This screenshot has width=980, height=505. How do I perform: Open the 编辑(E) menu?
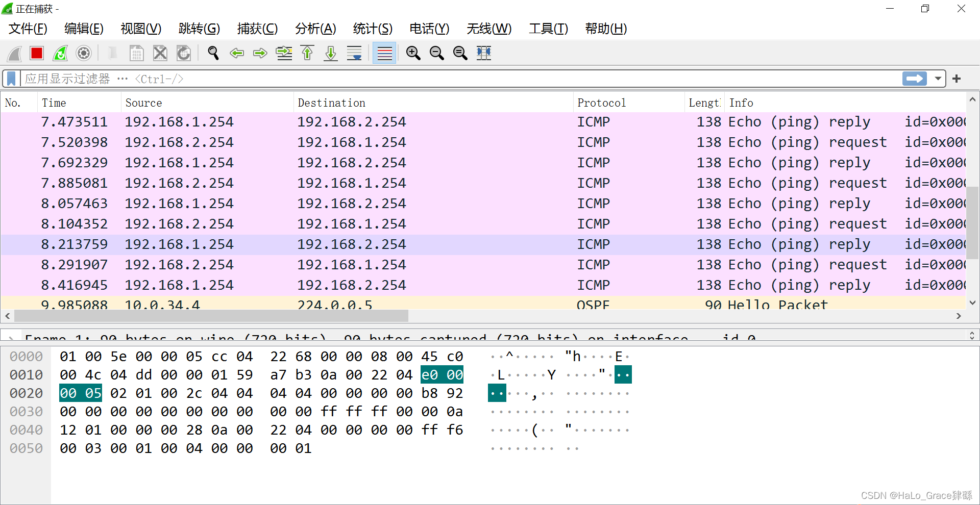click(84, 29)
